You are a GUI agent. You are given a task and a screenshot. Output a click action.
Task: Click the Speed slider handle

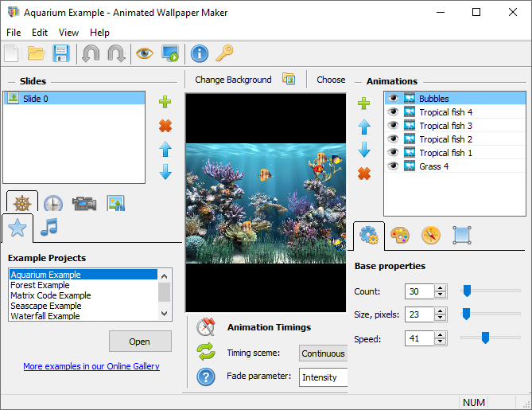(484, 338)
